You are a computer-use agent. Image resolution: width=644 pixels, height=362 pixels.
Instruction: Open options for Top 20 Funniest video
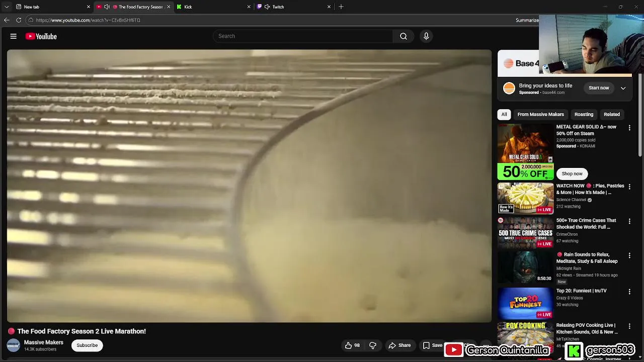coord(629,292)
